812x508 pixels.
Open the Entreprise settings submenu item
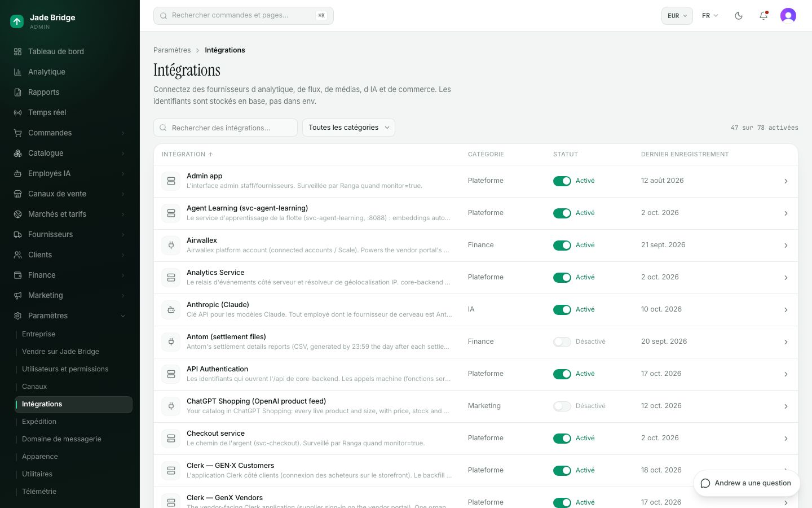pyautogui.click(x=73, y=334)
